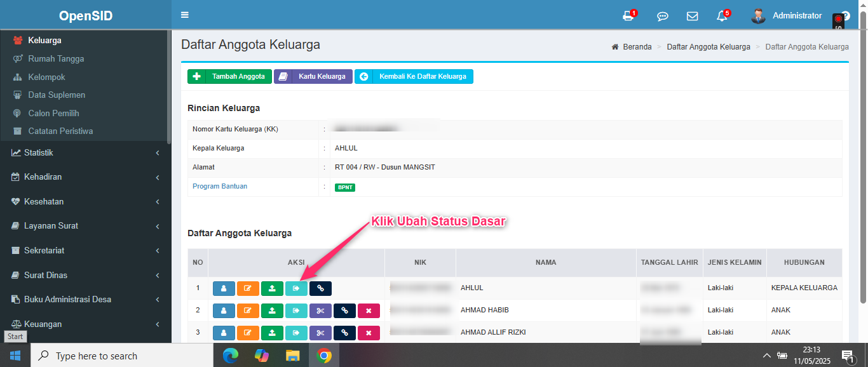Expand Kesehatan sidebar menu
The image size is (868, 367).
(86, 202)
